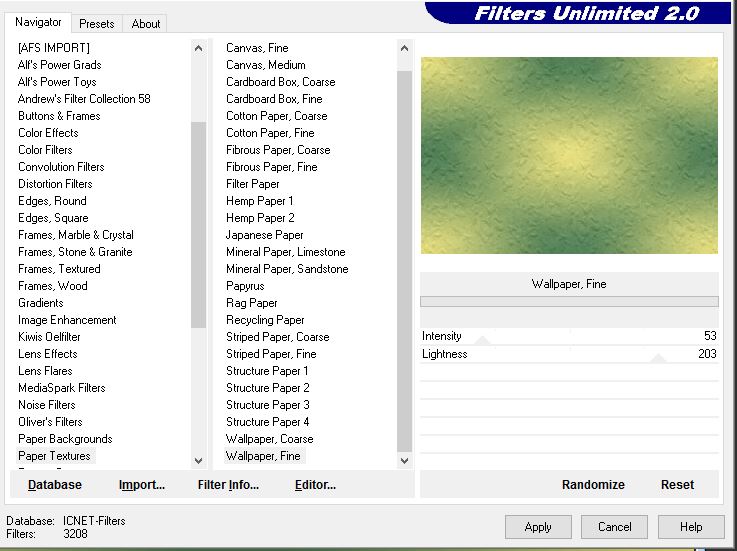The image size is (737, 551).
Task: Choose the Distortion Filters category
Action: [x=55, y=184]
